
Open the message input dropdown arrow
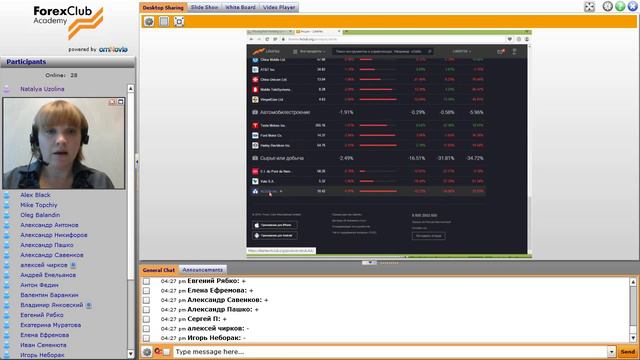[611, 351]
